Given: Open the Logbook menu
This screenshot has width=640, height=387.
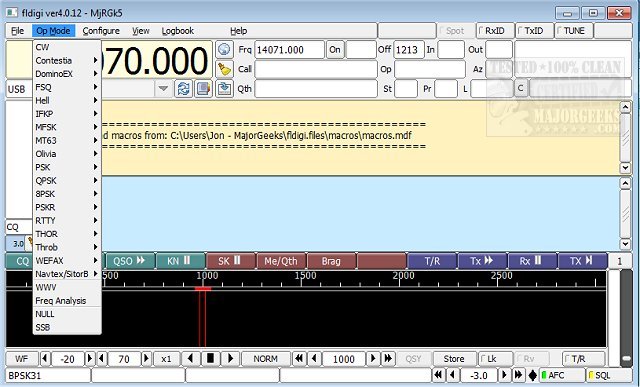Looking at the screenshot, I should tap(178, 31).
